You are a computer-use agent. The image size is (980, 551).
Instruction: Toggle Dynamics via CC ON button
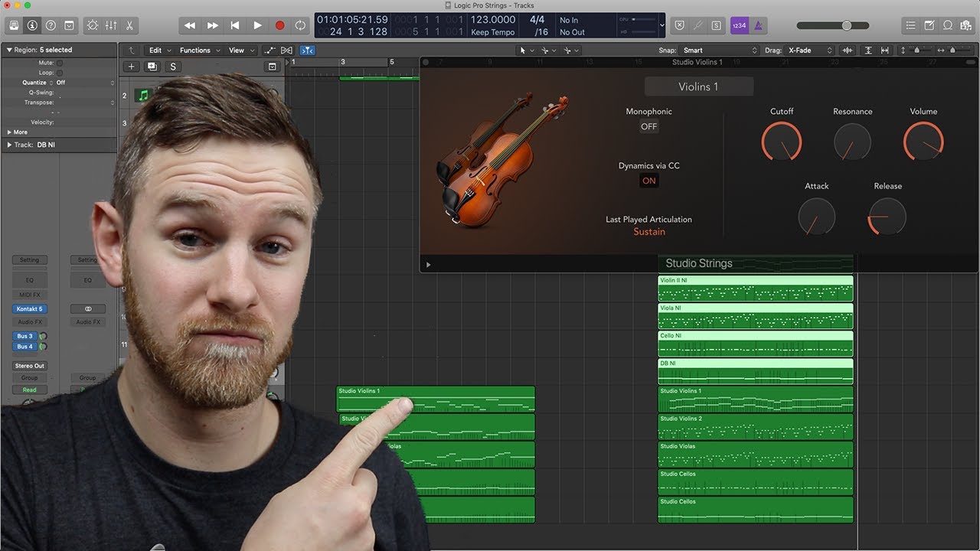coord(649,181)
